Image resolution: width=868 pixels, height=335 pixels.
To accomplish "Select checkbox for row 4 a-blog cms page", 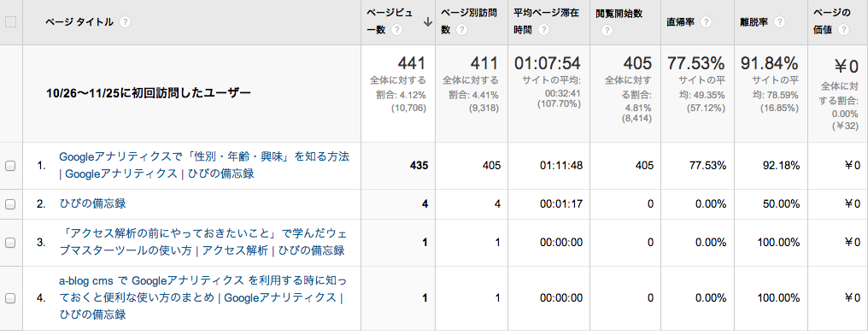I will pyautogui.click(x=10, y=298).
